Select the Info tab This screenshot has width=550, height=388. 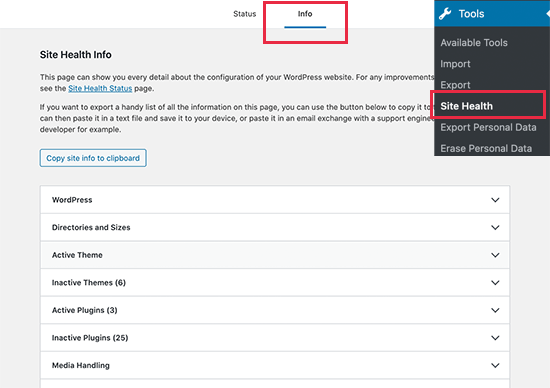click(305, 14)
